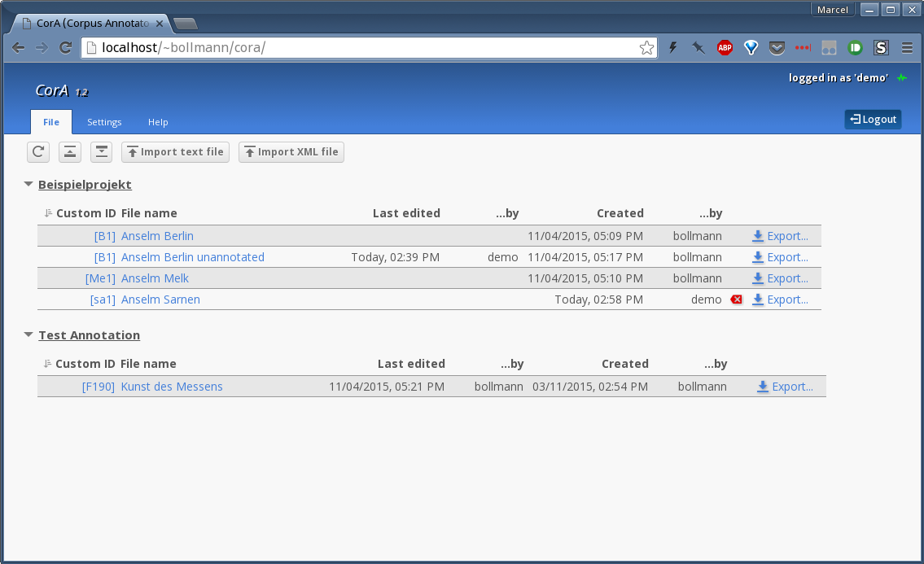Open the Adblock Plus extension

tap(725, 48)
